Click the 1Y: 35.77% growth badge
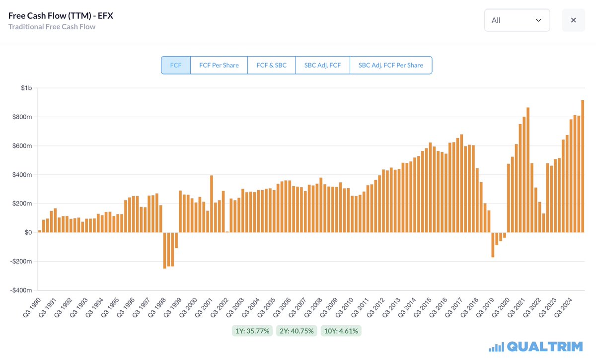Viewport: 596px width, 364px height. (252, 331)
